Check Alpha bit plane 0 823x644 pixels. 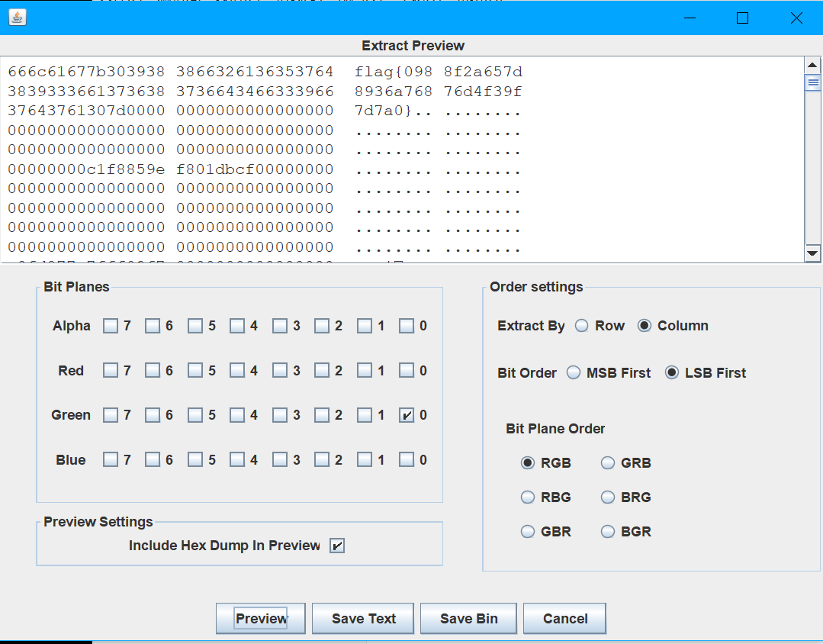coord(407,327)
